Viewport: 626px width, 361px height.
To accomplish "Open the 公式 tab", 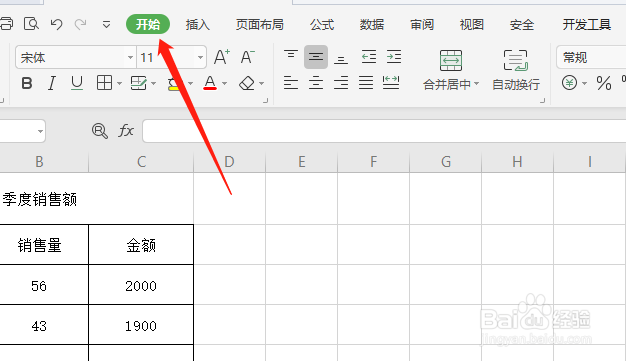I will coord(322,25).
